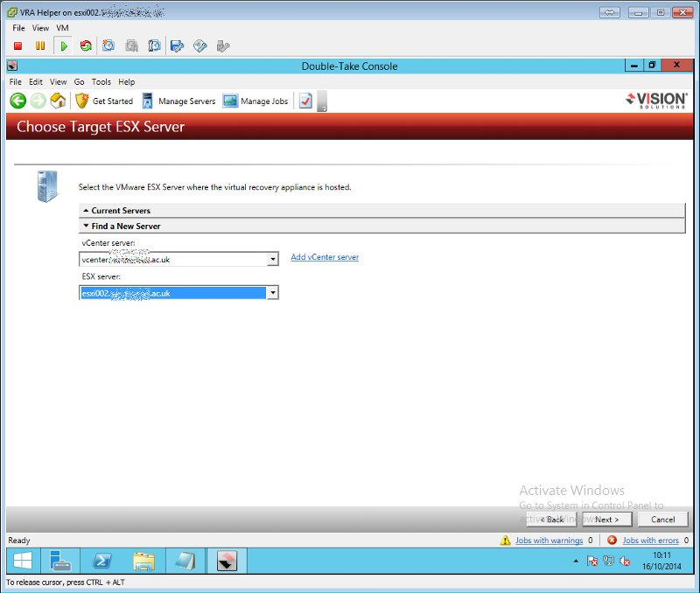Click the Home house icon
Viewport: 700px width, 593px height.
[x=58, y=101]
